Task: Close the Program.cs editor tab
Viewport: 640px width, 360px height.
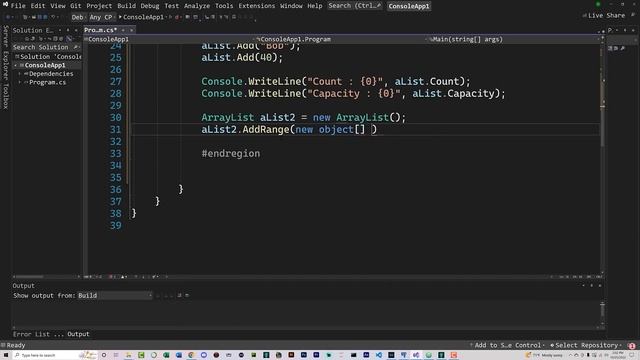Action: [131, 30]
